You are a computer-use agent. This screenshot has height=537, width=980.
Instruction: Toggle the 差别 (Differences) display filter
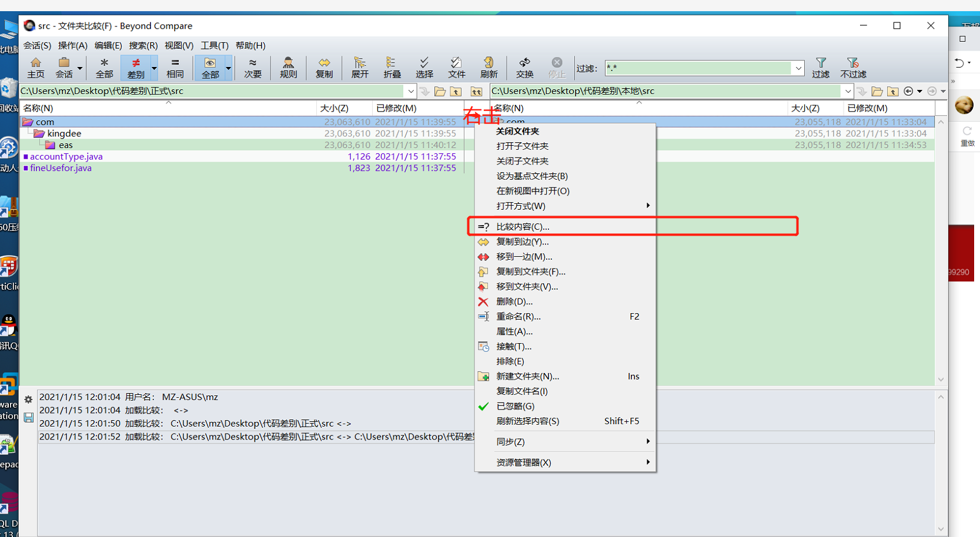[137, 66]
